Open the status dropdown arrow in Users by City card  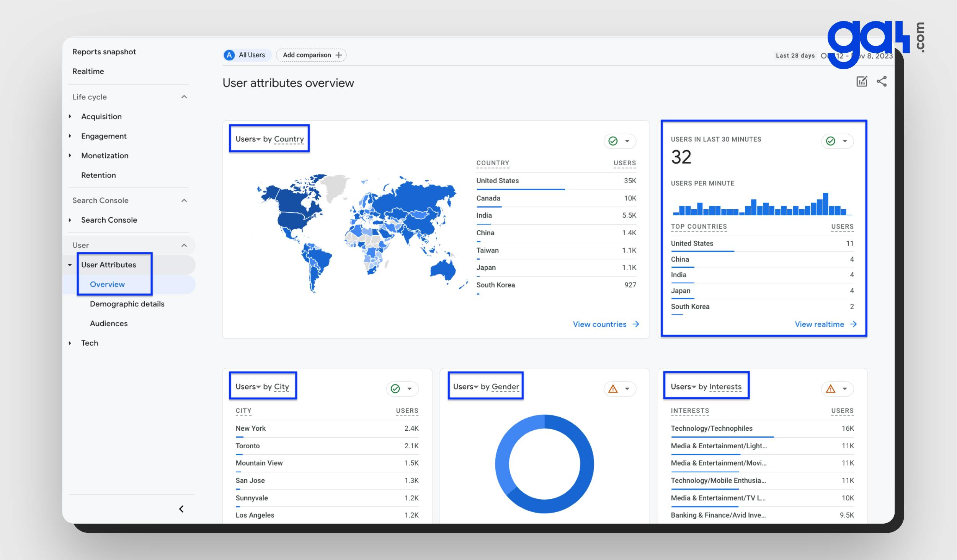(409, 389)
